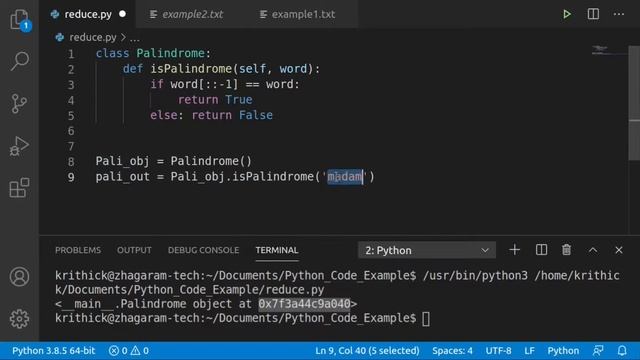Click 'Pali_obj = Palindrome()' on line 8
The height and width of the screenshot is (360, 640).
tap(173, 161)
